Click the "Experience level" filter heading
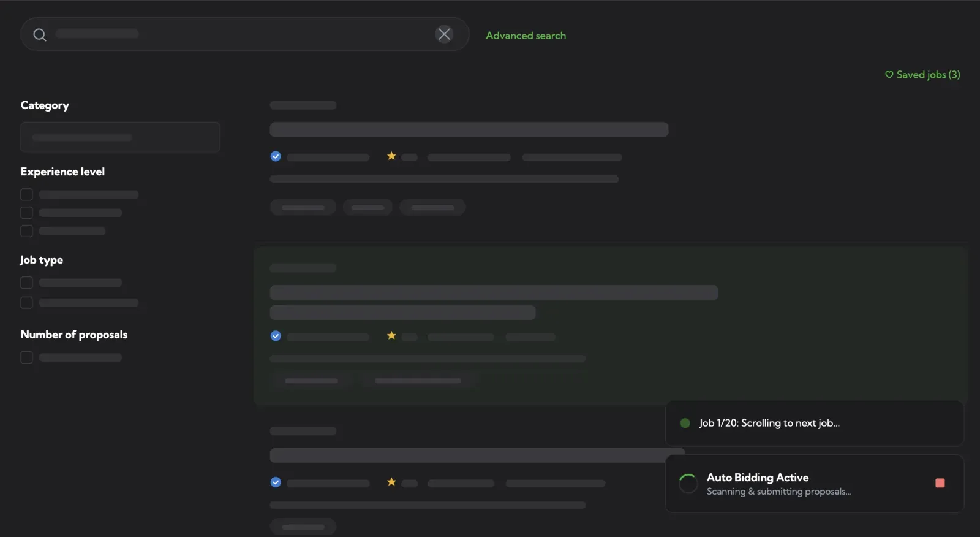This screenshot has width=980, height=537. (62, 172)
